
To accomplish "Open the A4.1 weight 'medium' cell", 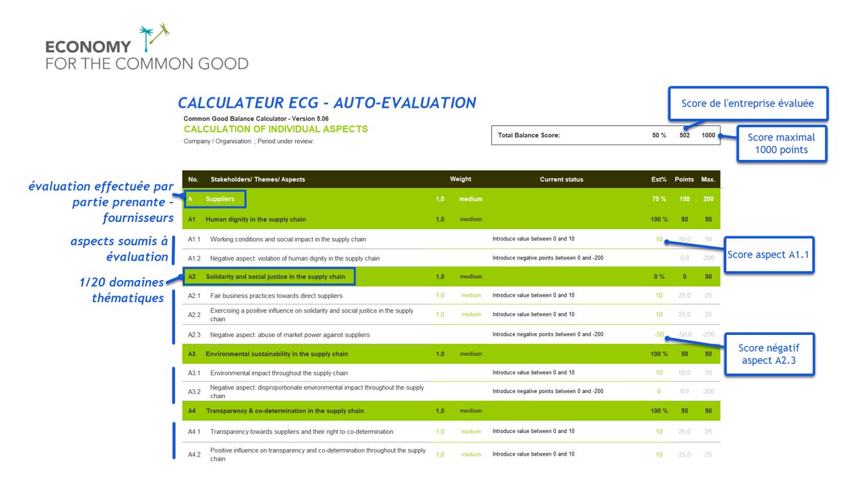I will (x=471, y=432).
